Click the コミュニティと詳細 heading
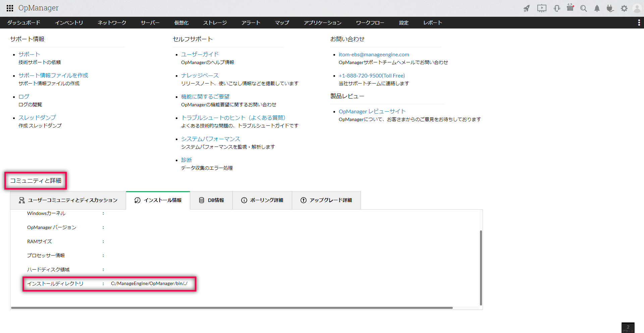This screenshot has height=333, width=644. [36, 181]
